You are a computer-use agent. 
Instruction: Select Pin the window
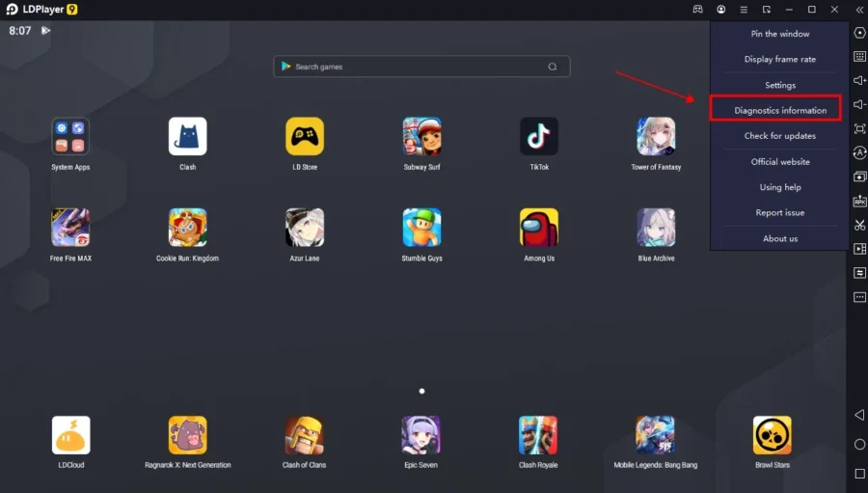point(779,34)
